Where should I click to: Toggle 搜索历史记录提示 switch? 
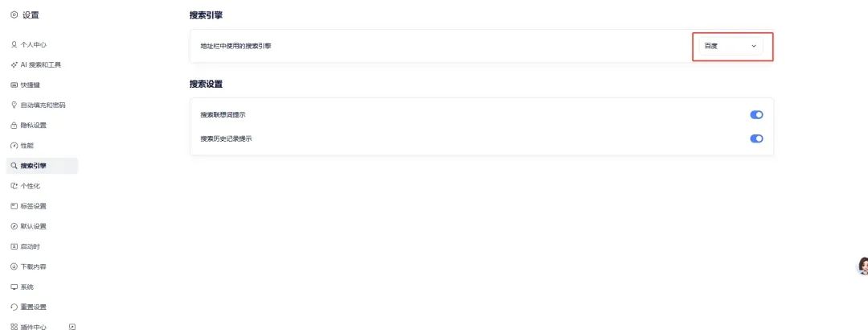coord(756,138)
